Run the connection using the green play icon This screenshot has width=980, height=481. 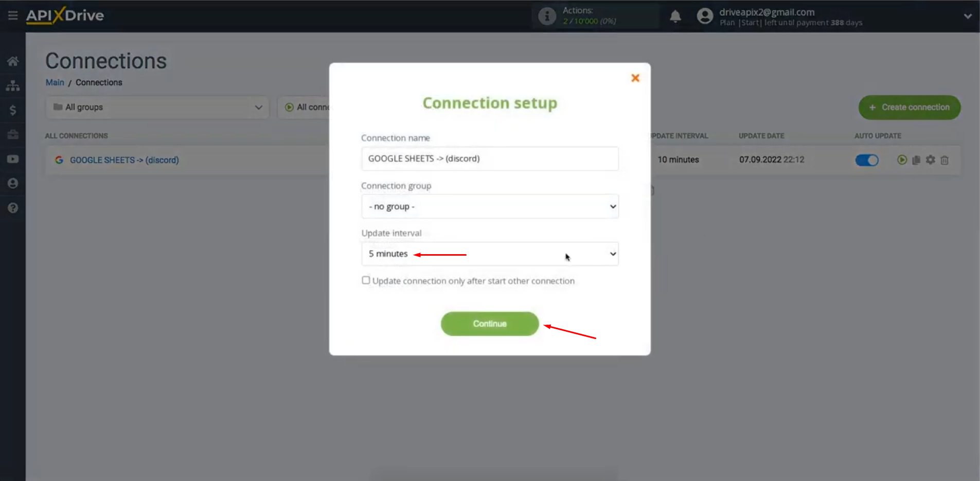point(903,160)
